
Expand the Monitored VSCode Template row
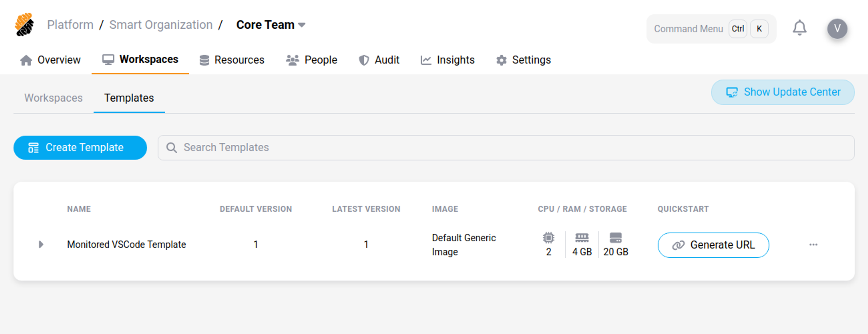[41, 244]
